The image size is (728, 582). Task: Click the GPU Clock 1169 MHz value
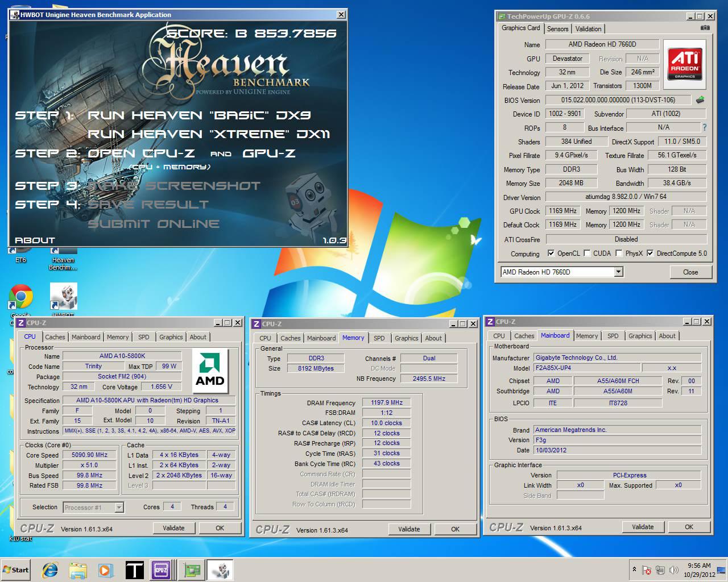coord(562,211)
